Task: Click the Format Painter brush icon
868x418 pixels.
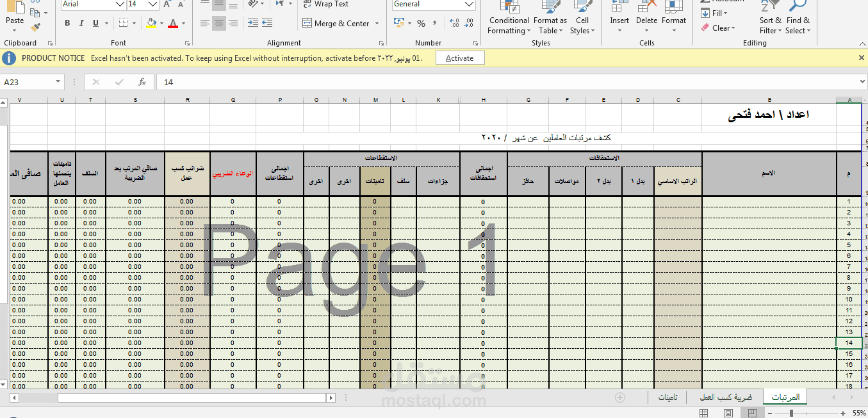Action: (x=35, y=27)
